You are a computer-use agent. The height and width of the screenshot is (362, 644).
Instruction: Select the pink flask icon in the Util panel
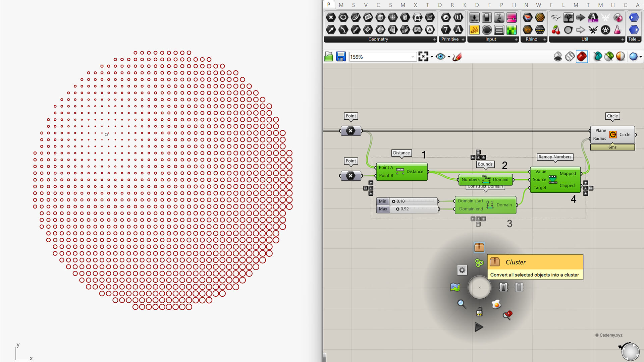(x=618, y=30)
